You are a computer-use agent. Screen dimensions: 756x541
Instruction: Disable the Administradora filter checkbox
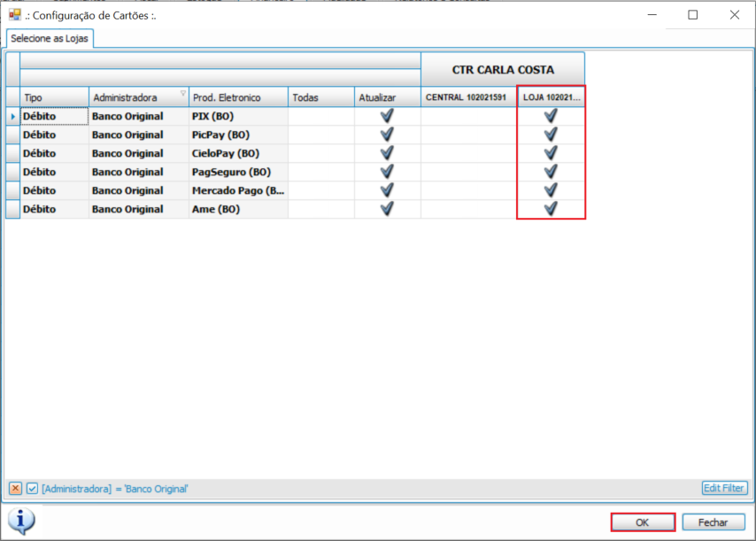[x=32, y=489]
